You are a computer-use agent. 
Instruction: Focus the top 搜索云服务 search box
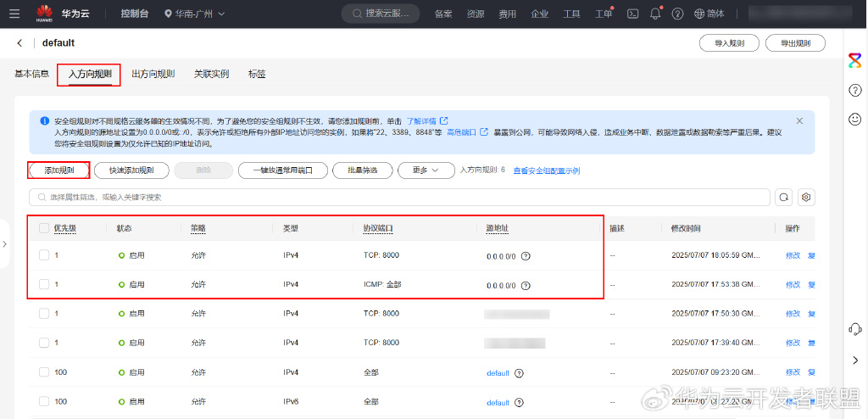381,14
